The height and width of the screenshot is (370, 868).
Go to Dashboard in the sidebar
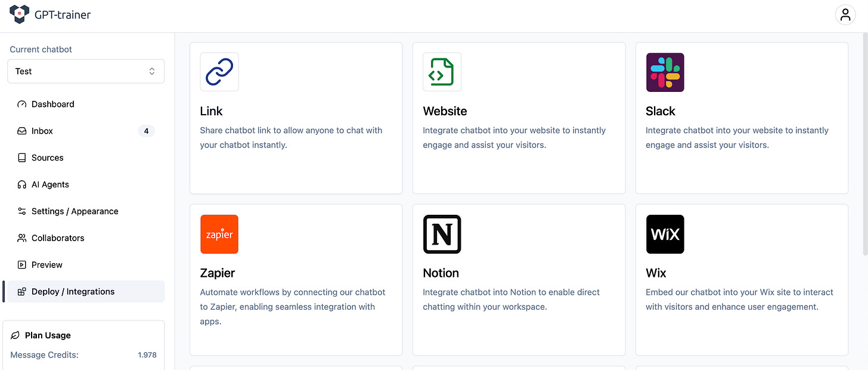click(x=85, y=104)
